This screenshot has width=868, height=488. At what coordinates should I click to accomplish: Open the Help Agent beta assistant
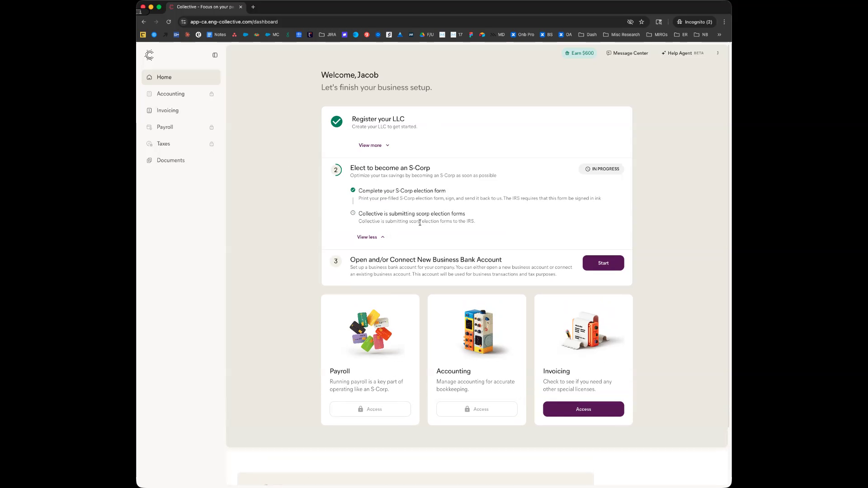coord(682,53)
